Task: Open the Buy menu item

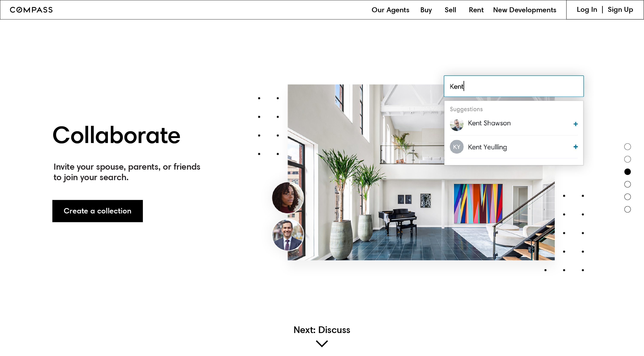Action: click(x=426, y=10)
